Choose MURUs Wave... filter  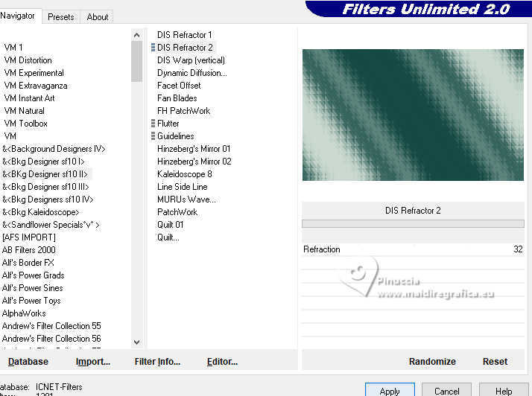(x=186, y=199)
